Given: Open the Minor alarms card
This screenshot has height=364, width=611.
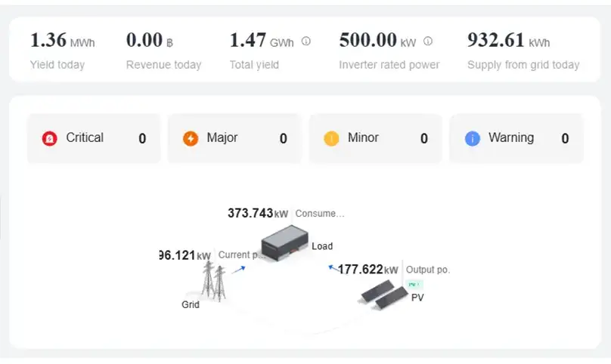Looking at the screenshot, I should (x=375, y=138).
